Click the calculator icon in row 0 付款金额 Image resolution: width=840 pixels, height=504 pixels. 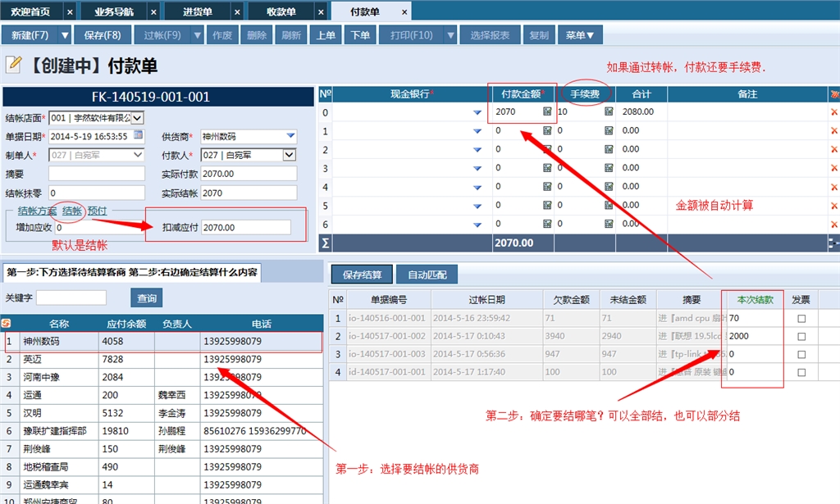547,111
